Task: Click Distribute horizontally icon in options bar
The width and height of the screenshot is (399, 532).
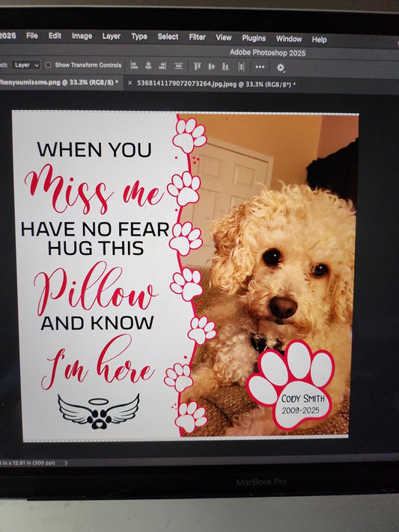Action: tap(241, 67)
